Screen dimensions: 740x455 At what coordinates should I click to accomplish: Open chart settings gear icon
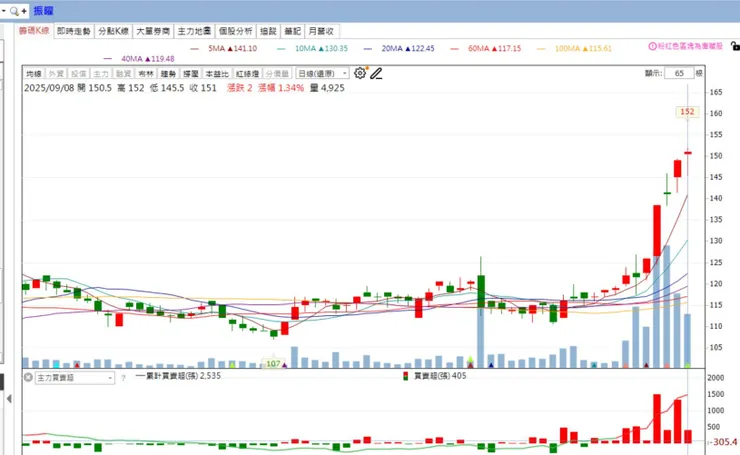360,73
